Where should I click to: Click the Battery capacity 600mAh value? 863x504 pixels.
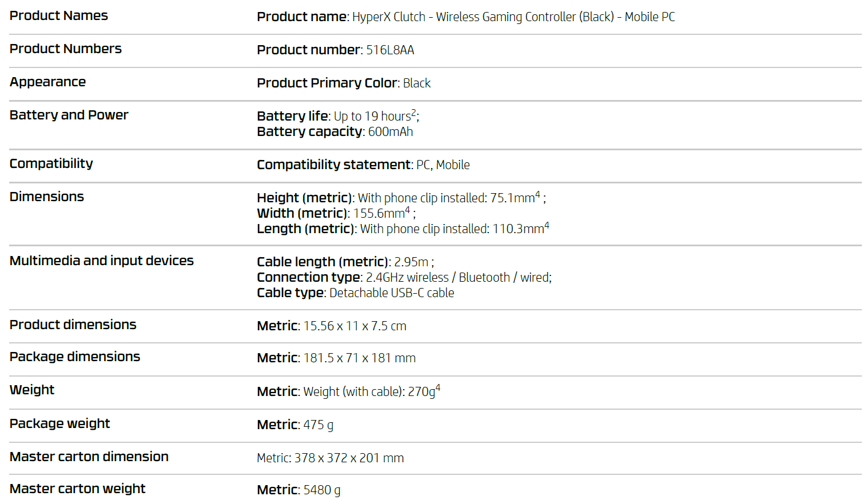pos(391,132)
